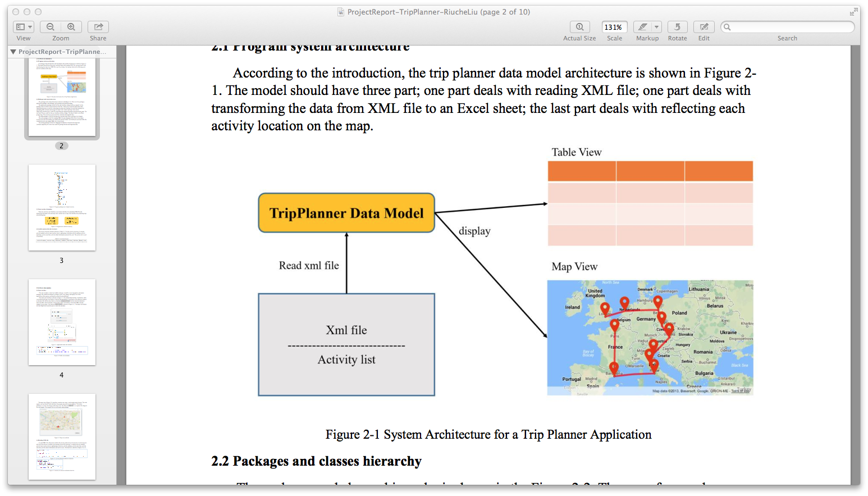The image size is (868, 496).
Task: Click the Table View label
Action: (577, 152)
